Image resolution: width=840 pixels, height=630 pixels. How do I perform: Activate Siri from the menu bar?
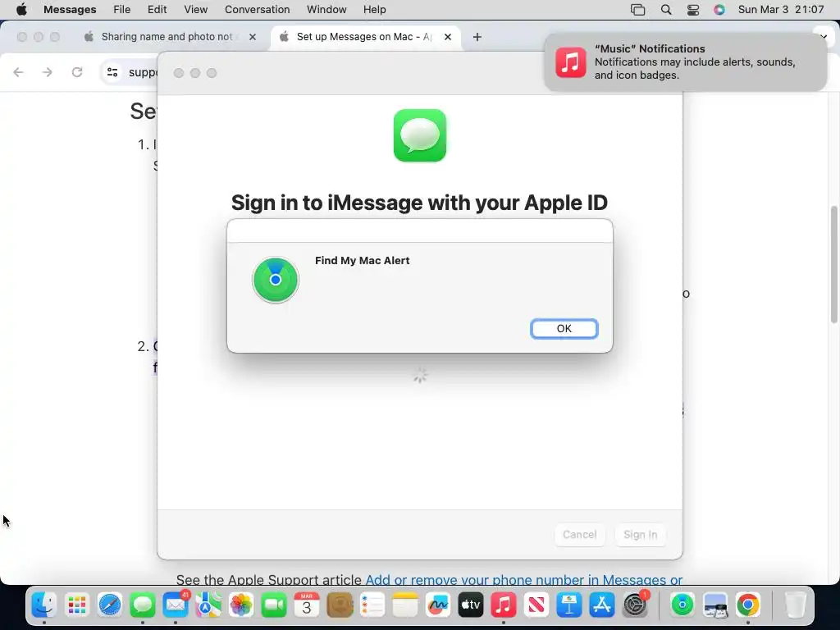pos(719,10)
